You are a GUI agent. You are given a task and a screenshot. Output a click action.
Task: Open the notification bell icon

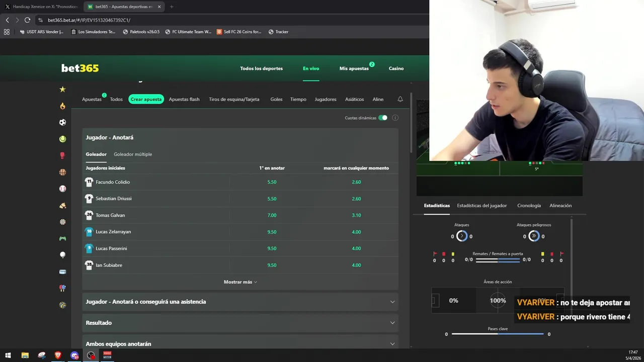[x=400, y=99]
